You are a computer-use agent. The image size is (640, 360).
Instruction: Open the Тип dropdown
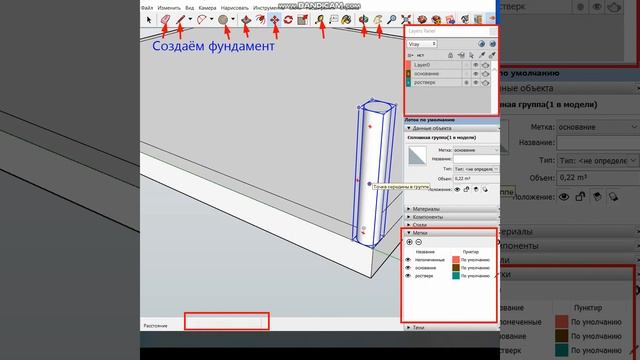[x=476, y=169]
